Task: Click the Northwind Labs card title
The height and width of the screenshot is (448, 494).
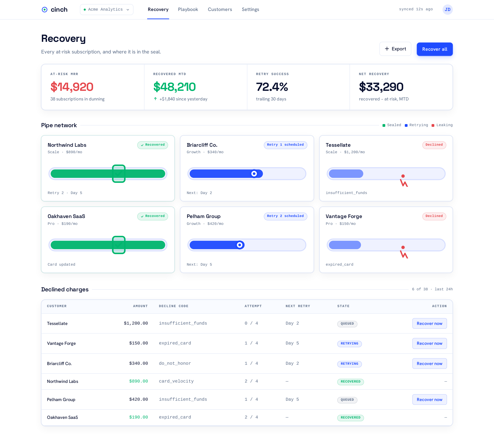Action: [x=67, y=145]
